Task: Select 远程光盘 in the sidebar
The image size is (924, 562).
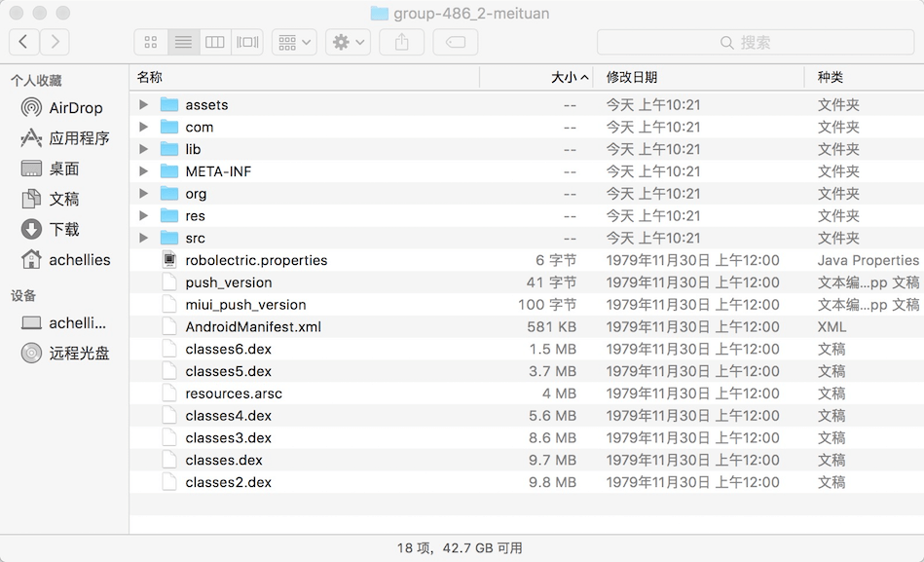Action: tap(65, 354)
